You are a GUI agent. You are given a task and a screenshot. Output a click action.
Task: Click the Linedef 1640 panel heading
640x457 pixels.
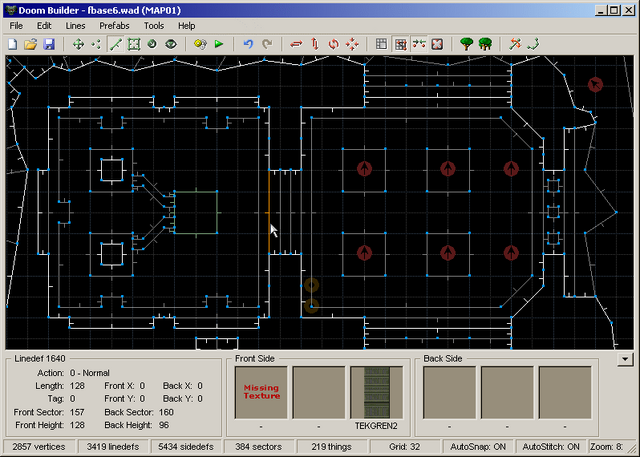[40, 359]
